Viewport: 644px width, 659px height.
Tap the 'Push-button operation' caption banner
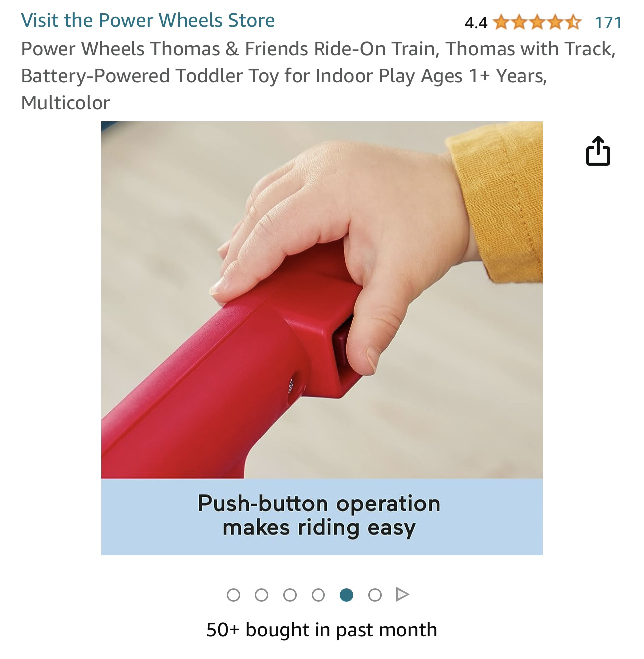[x=322, y=516]
